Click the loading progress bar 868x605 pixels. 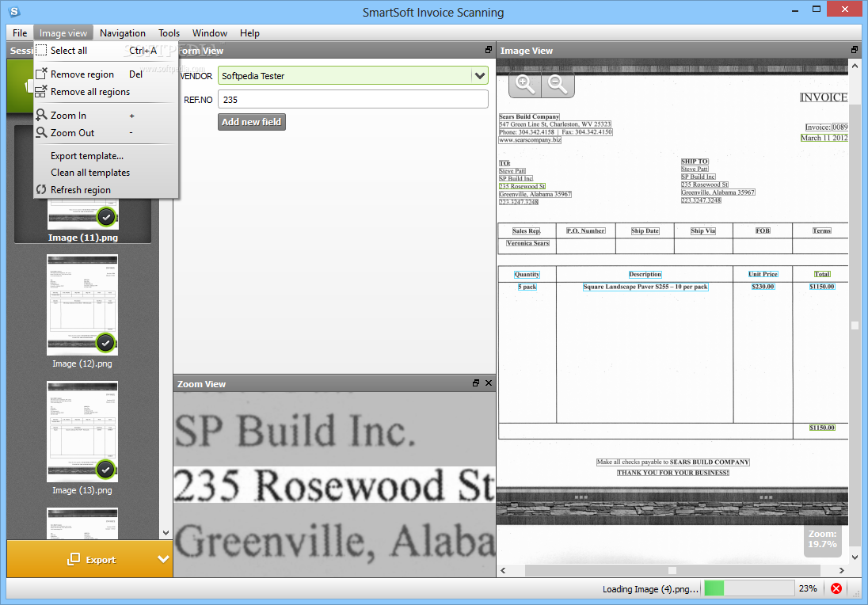coord(748,588)
